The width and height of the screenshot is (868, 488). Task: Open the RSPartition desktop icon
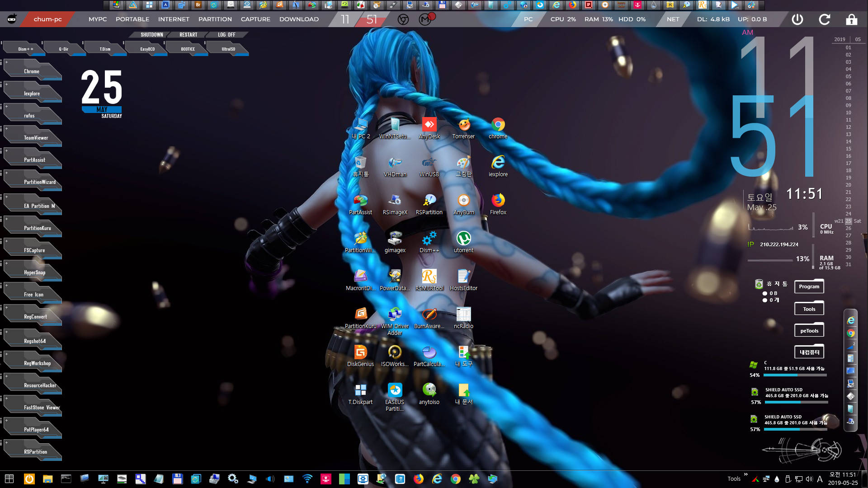pos(429,204)
